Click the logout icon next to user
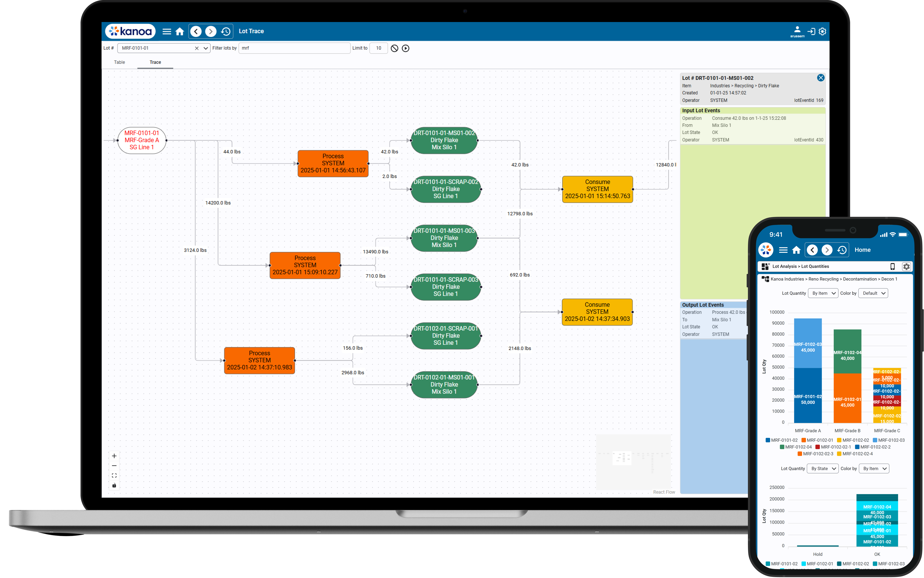The height and width of the screenshot is (578, 924). point(811,31)
